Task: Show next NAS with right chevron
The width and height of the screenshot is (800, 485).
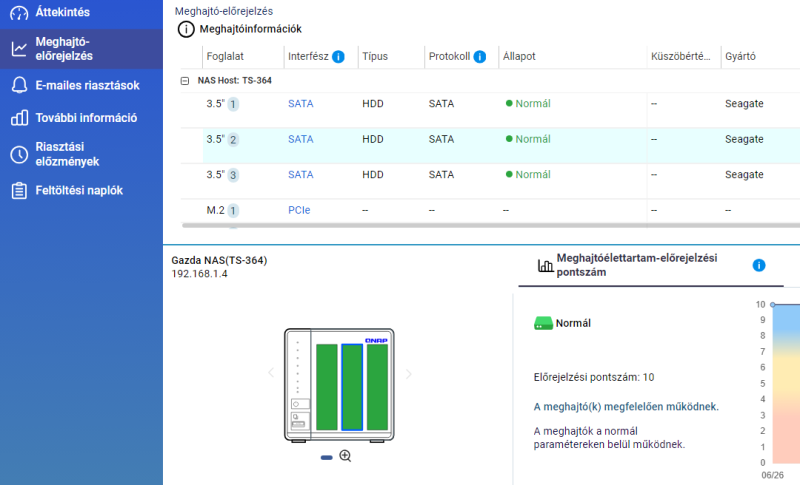Action: click(409, 374)
